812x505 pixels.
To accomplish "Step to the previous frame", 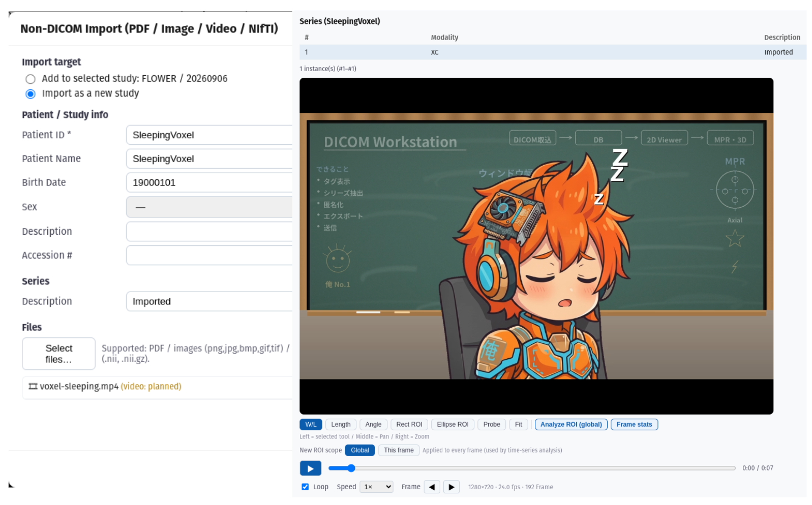I will [432, 487].
